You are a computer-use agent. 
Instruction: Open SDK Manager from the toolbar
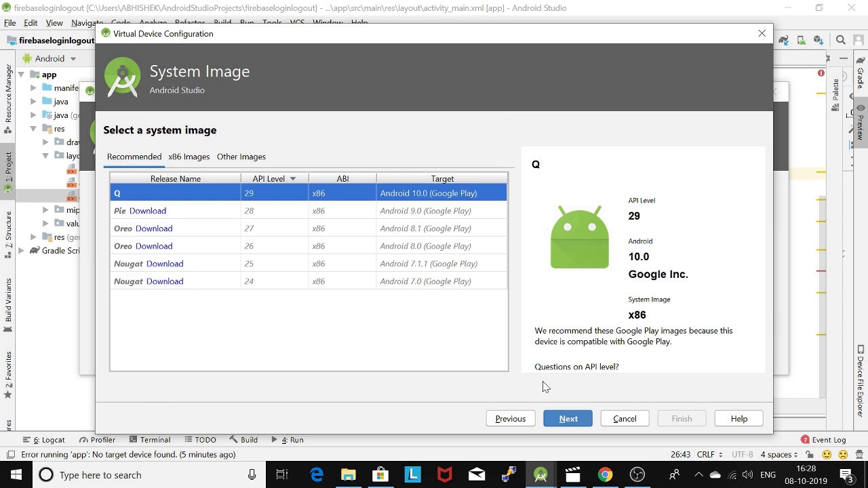[x=818, y=40]
